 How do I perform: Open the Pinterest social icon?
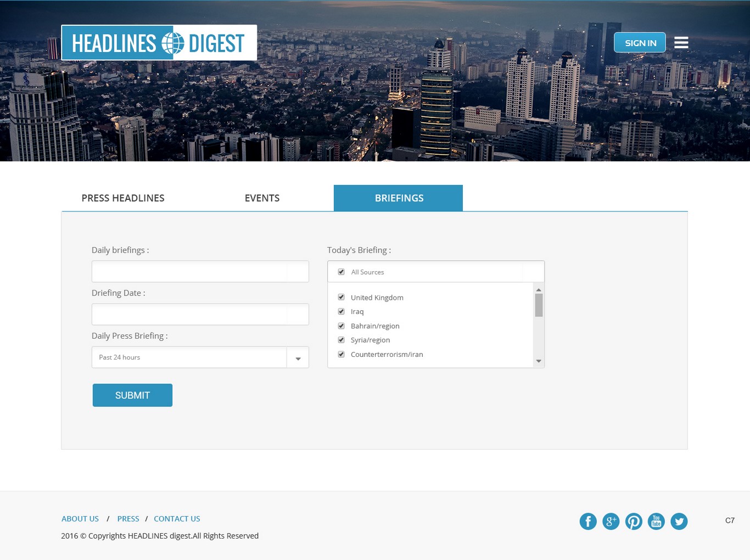tap(634, 522)
